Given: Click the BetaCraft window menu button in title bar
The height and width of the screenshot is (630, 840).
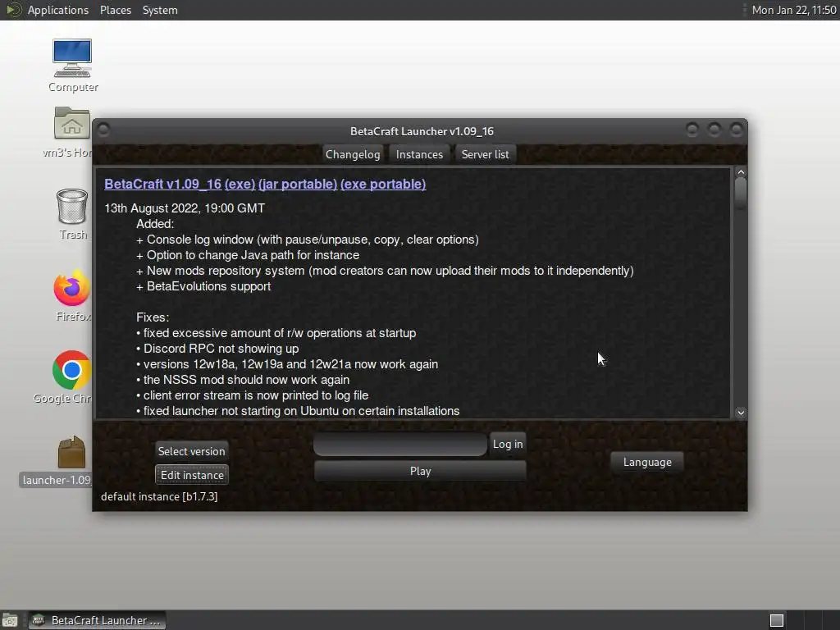Looking at the screenshot, I should tap(104, 130).
